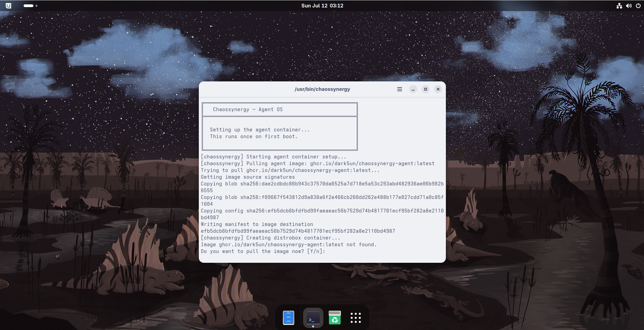This screenshot has height=330, width=644.
Task: Minimize the chaossynergy terminal window
Action: click(413, 89)
